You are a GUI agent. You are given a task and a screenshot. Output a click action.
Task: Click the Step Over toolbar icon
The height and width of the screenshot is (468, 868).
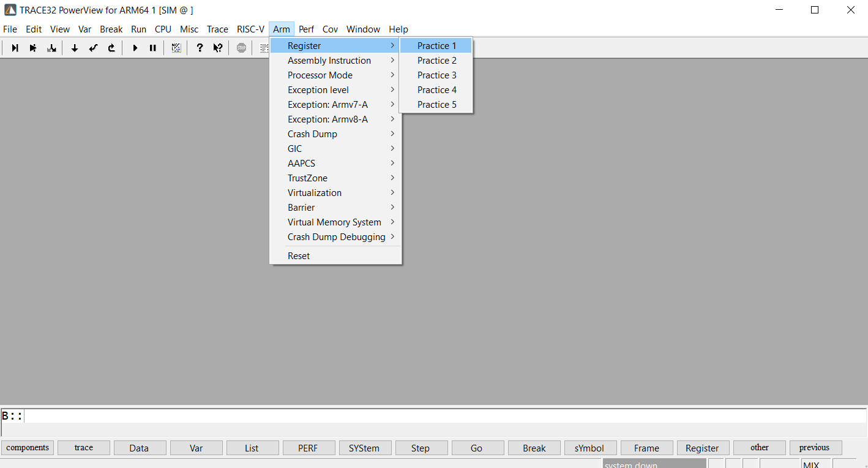click(33, 48)
